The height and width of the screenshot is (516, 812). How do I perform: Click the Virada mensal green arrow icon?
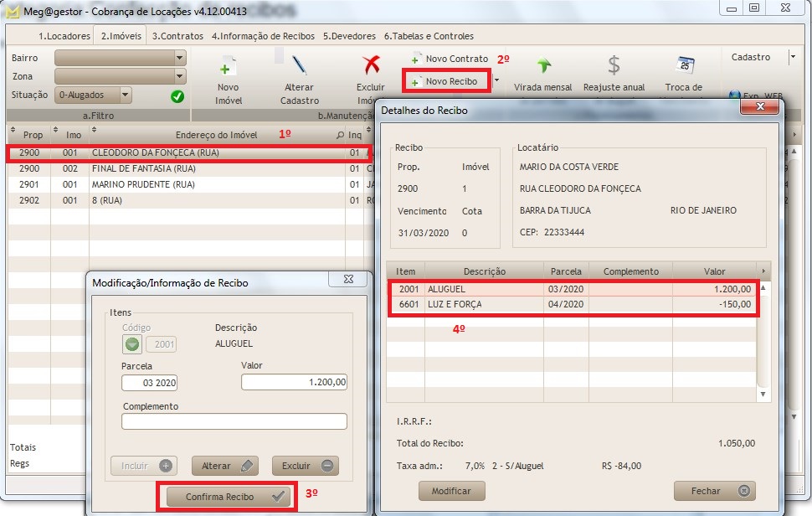point(542,66)
